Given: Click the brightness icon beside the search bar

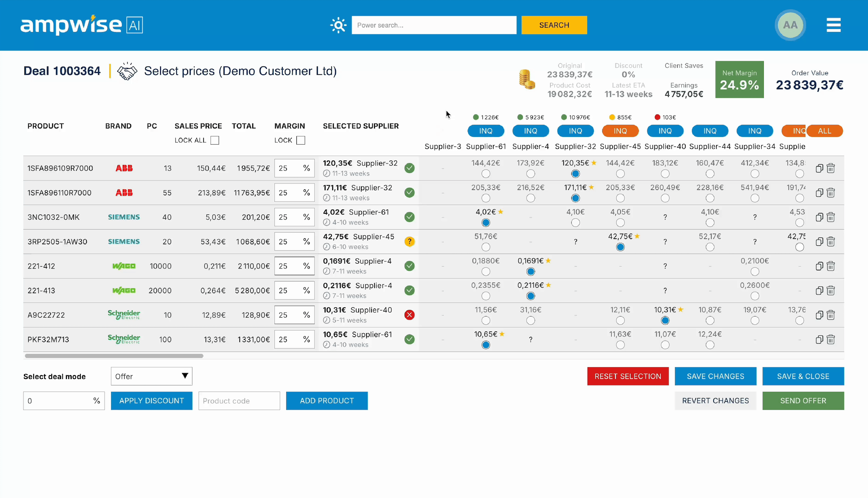Looking at the screenshot, I should pos(339,25).
